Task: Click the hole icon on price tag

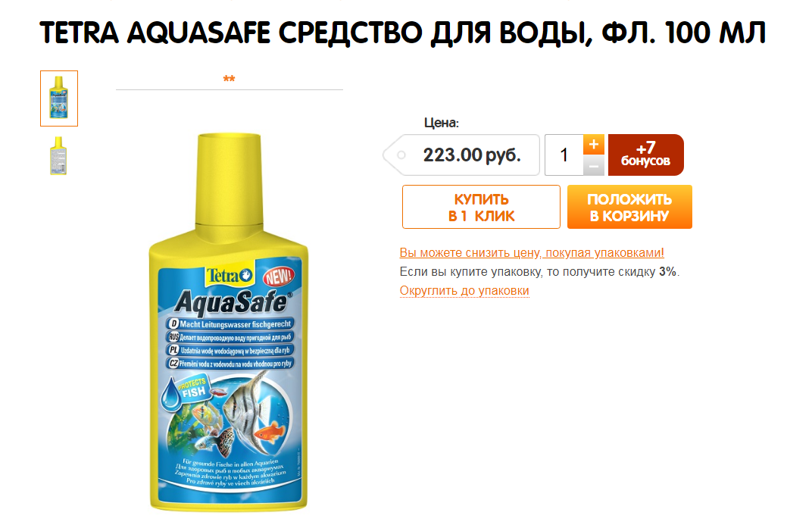Action: (401, 155)
